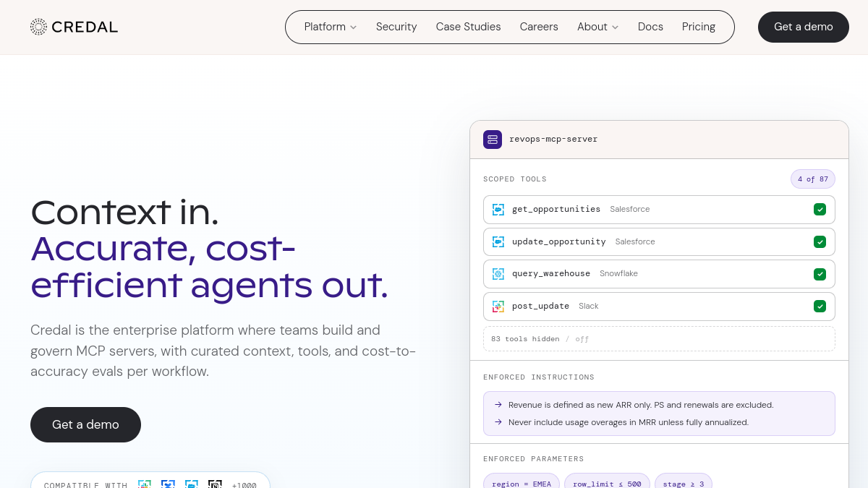Image resolution: width=868 pixels, height=488 pixels.
Task: Select the row_limit ≤ 500 parameter chip
Action: coord(607,484)
